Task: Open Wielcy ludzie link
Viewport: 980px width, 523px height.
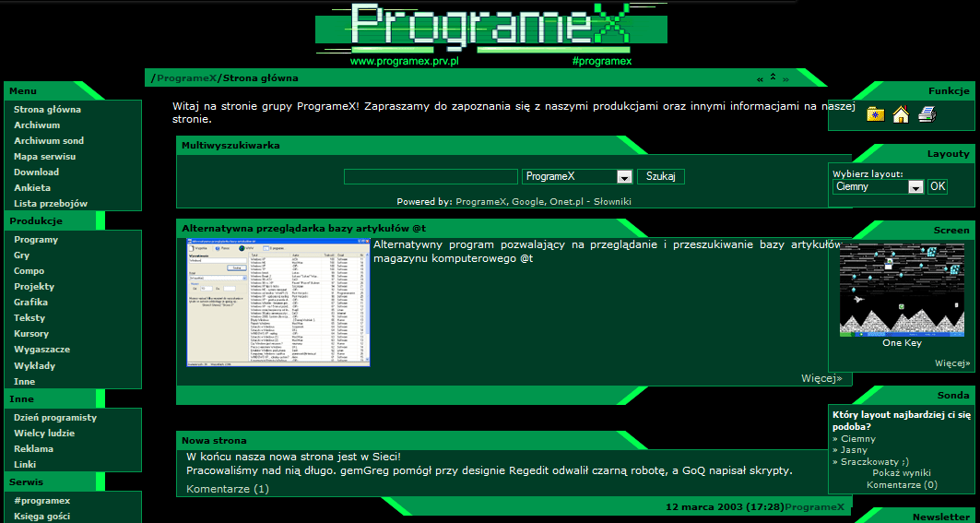Action: (44, 433)
